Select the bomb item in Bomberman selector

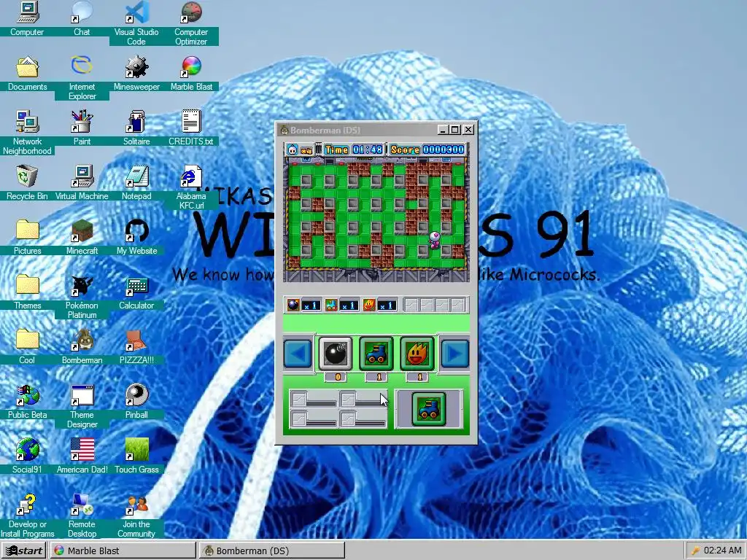coord(336,354)
